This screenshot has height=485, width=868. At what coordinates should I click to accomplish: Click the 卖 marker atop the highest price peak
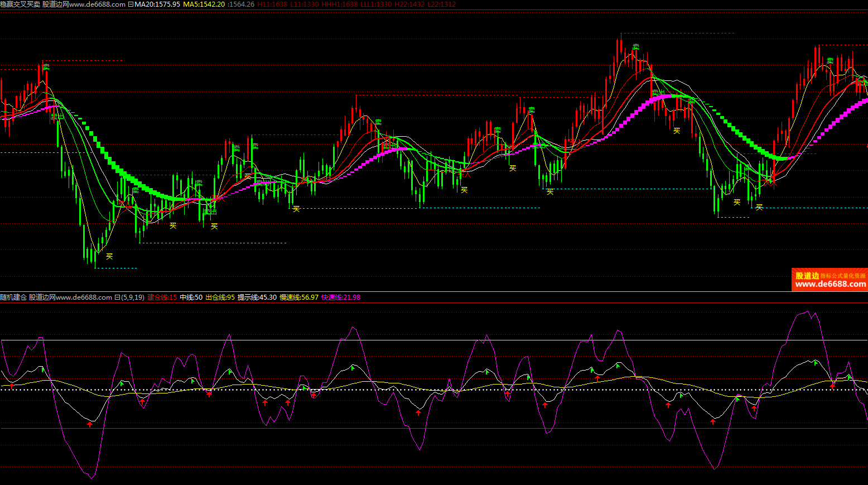(x=635, y=47)
